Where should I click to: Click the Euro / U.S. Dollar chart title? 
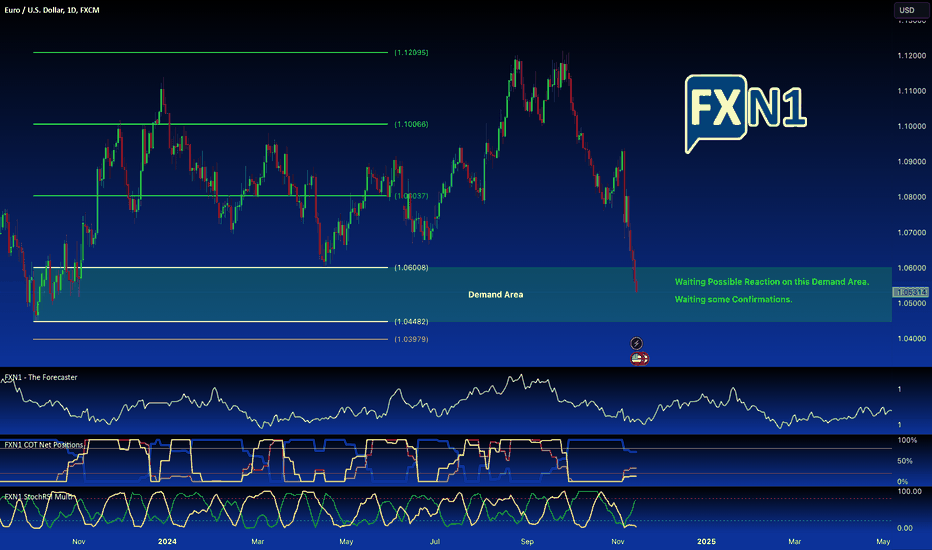coord(52,10)
